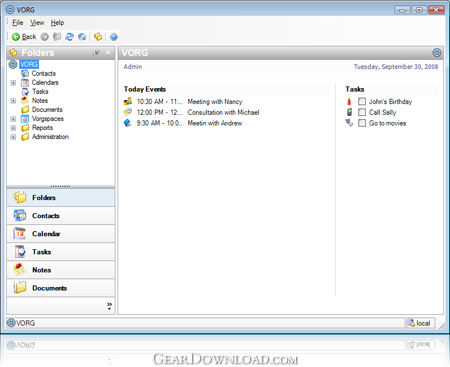The image size is (450, 367).
Task: Expand the Notes tree node
Action: [x=13, y=101]
